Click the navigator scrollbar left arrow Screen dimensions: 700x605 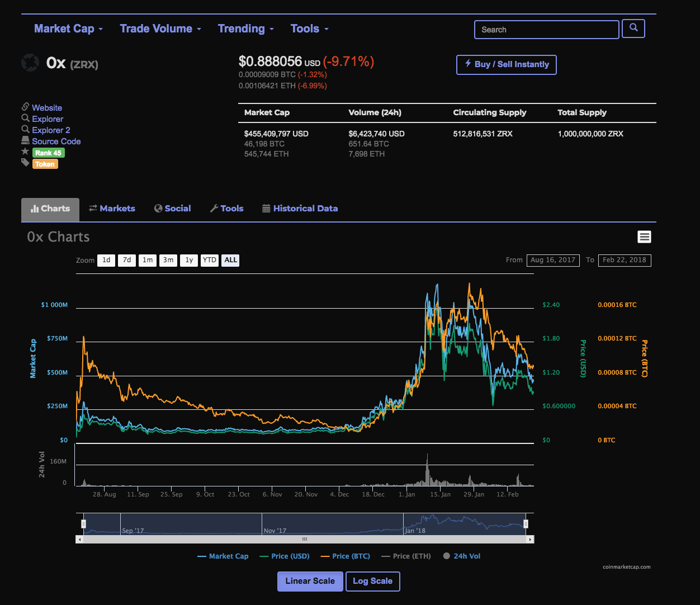[79, 540]
